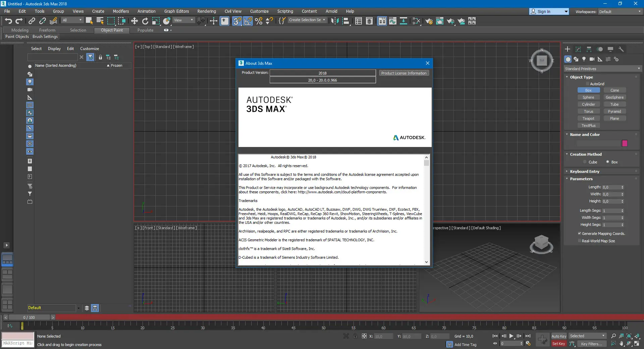Image resolution: width=644 pixels, height=349 pixels.
Task: Toggle the Angle Snap tool
Action: (x=248, y=21)
